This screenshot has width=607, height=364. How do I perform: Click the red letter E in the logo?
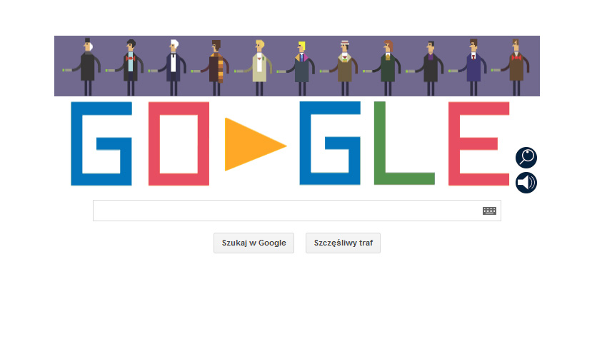[x=478, y=143]
